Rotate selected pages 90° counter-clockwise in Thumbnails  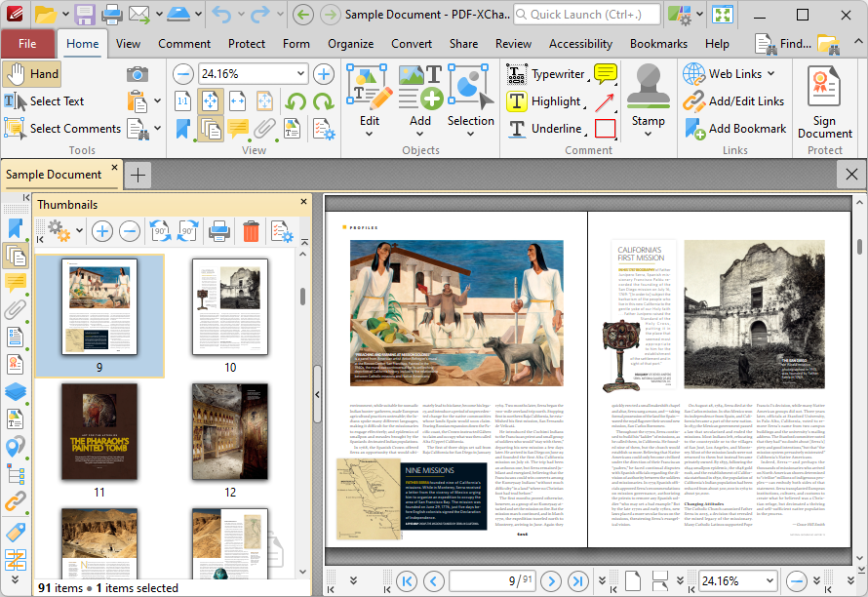tap(161, 230)
